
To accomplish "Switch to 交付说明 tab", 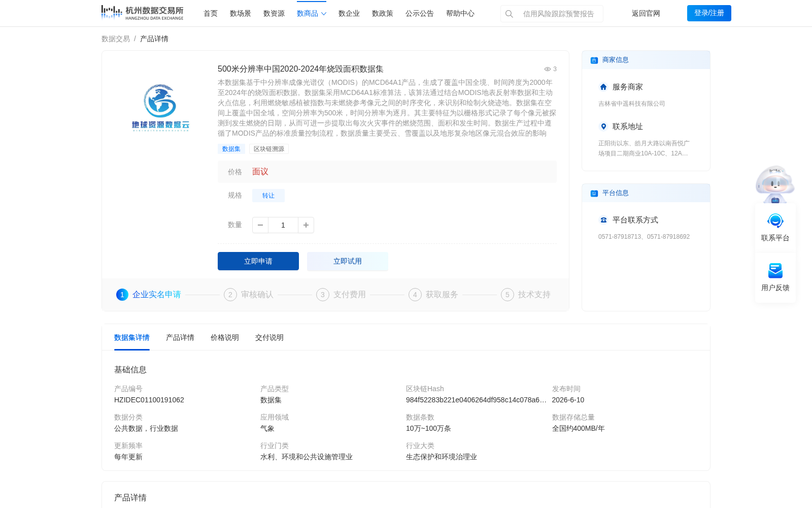I will [x=269, y=338].
